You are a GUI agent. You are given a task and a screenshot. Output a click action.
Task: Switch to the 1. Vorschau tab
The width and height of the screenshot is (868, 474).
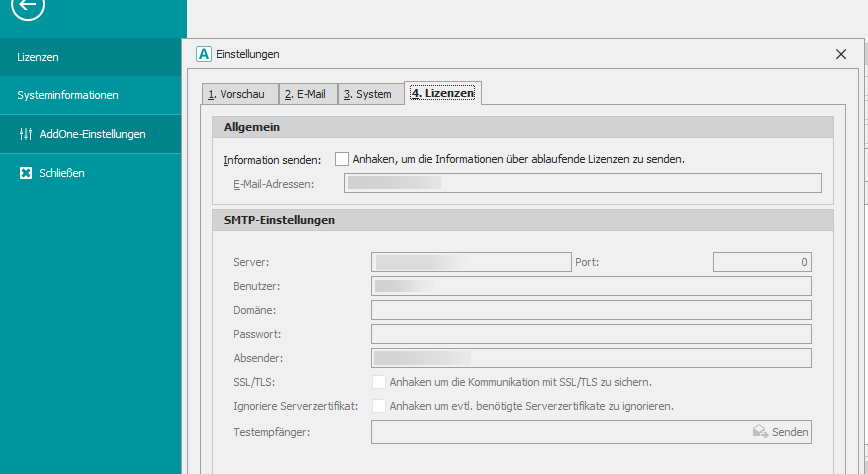(240, 94)
